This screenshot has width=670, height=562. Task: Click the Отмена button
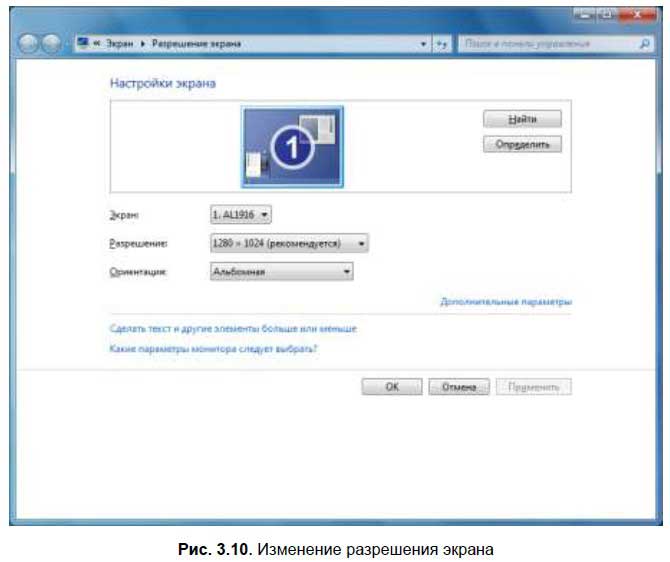click(459, 387)
